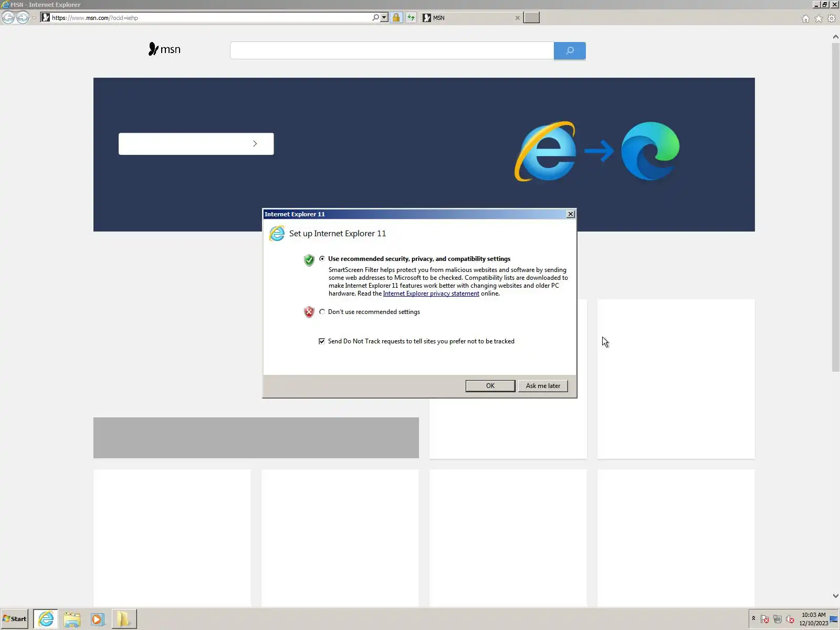Open the recent pages dropdown arrow

(x=34, y=18)
